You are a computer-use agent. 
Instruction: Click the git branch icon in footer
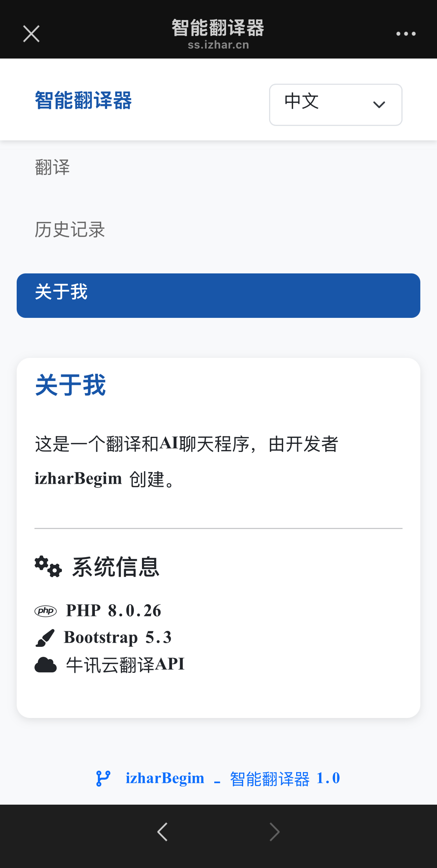point(103,778)
